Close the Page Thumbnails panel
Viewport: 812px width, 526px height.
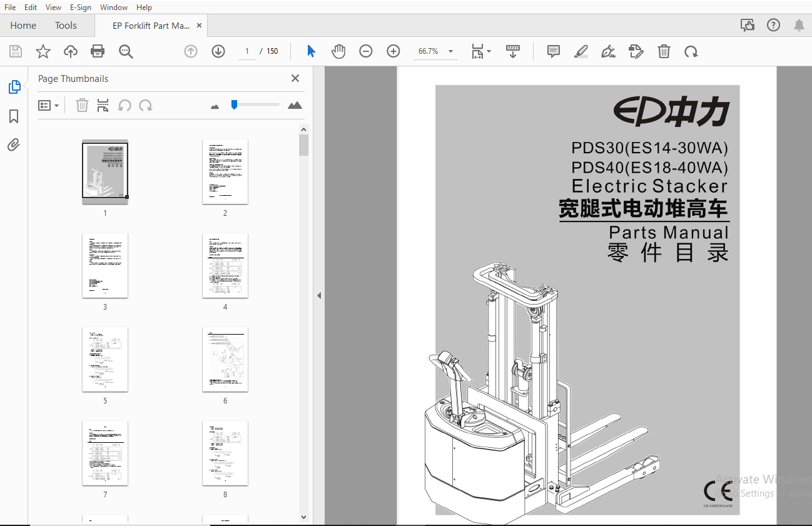(295, 78)
